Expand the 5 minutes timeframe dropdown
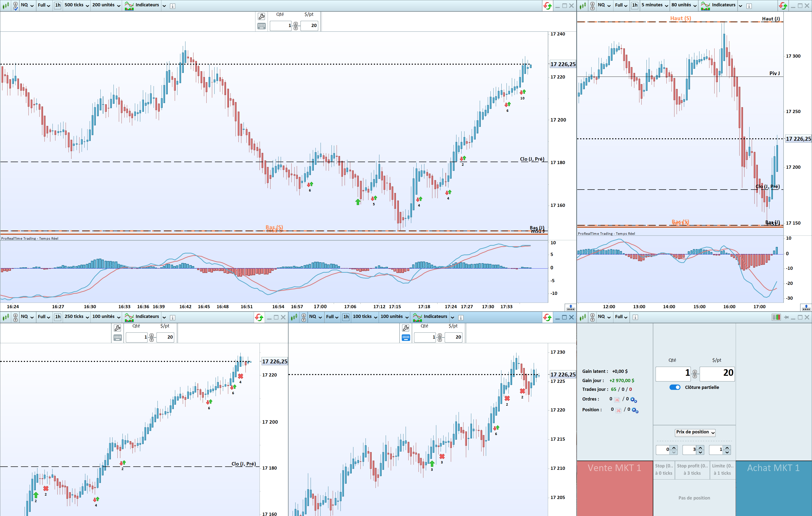 click(655, 5)
